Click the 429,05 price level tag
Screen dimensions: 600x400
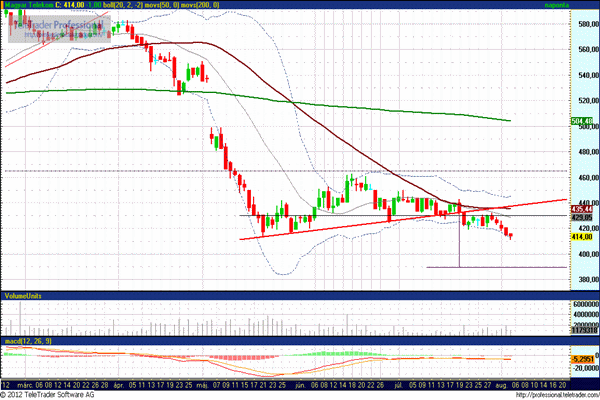(583, 216)
